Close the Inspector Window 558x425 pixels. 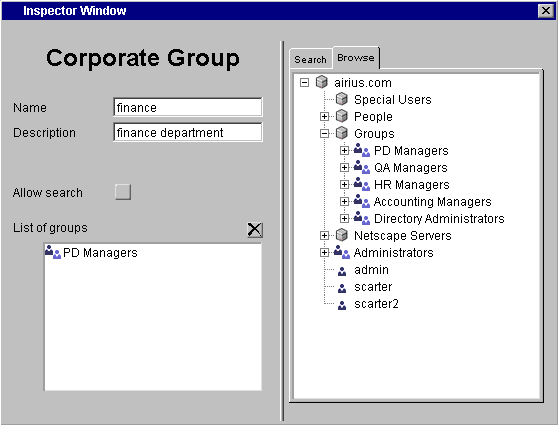pyautogui.click(x=546, y=11)
